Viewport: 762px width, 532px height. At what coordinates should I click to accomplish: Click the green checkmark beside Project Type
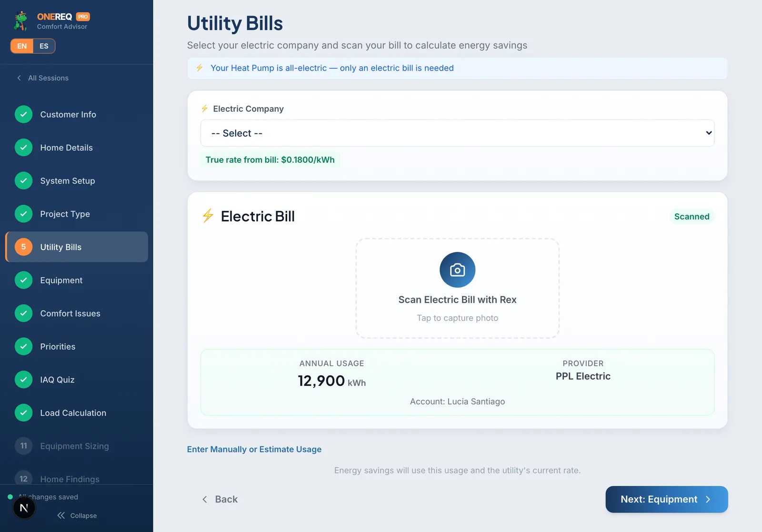tap(23, 214)
